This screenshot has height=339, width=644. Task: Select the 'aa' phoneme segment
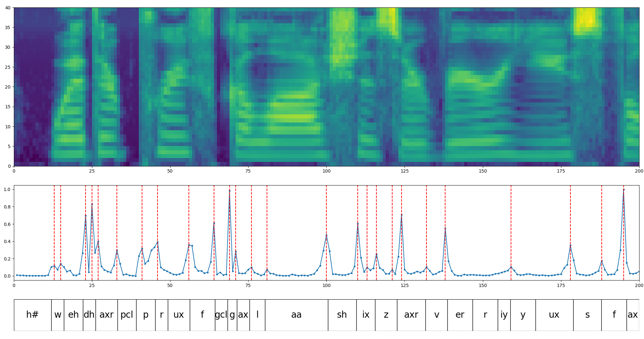coord(296,315)
